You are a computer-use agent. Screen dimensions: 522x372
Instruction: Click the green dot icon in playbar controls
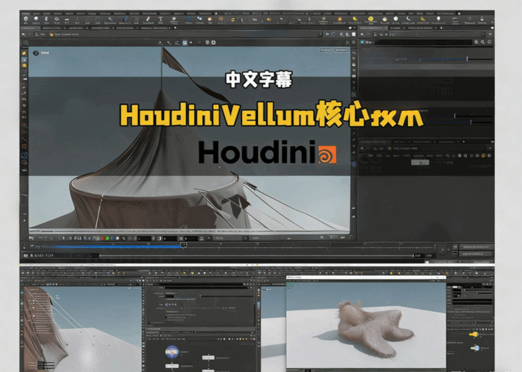click(107, 238)
